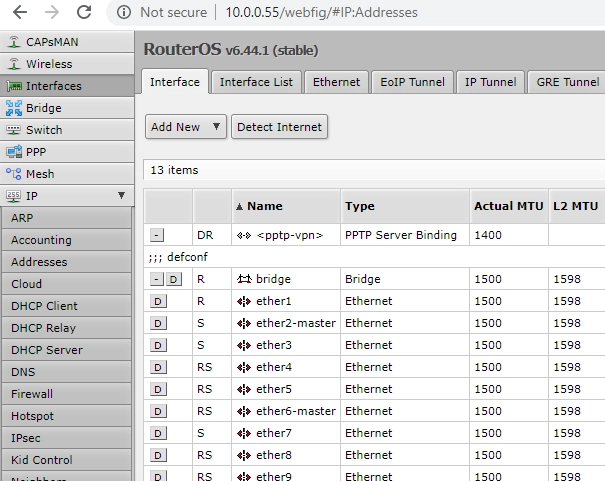Open Switch menu entry

pos(67,130)
